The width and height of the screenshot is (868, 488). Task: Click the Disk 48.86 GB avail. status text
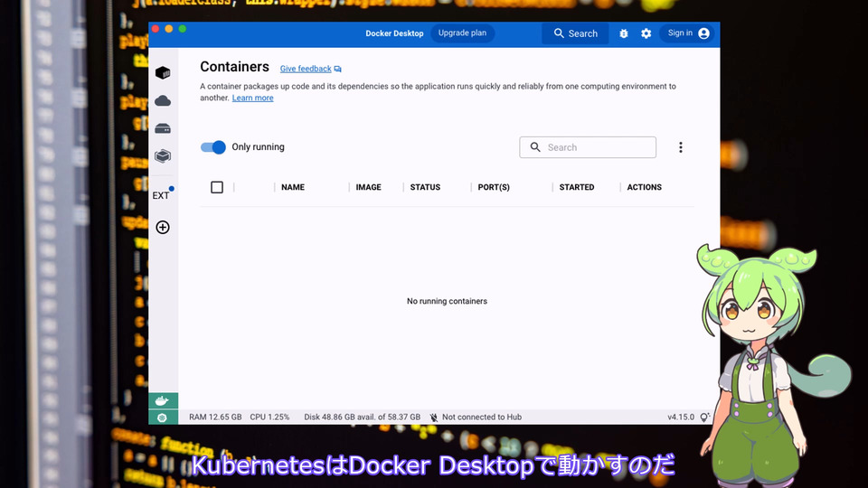[x=362, y=418]
